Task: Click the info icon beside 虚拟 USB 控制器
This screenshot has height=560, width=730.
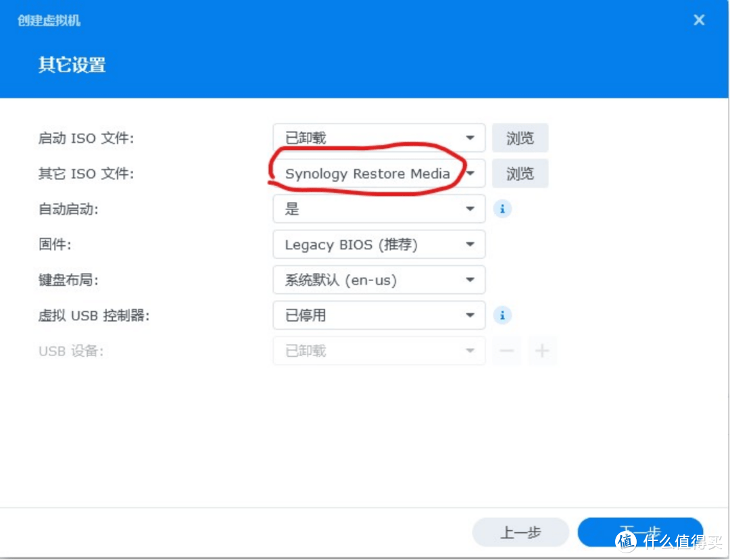Action: [x=502, y=315]
